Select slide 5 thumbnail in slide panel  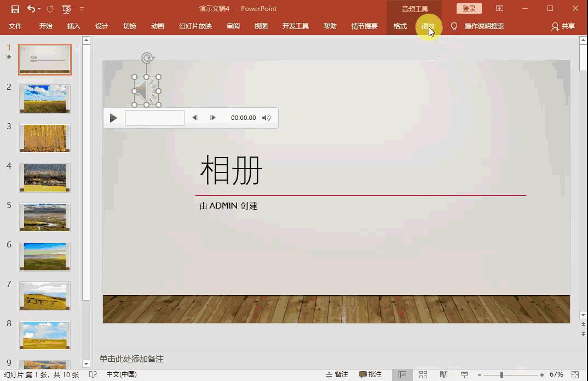pyautogui.click(x=44, y=217)
